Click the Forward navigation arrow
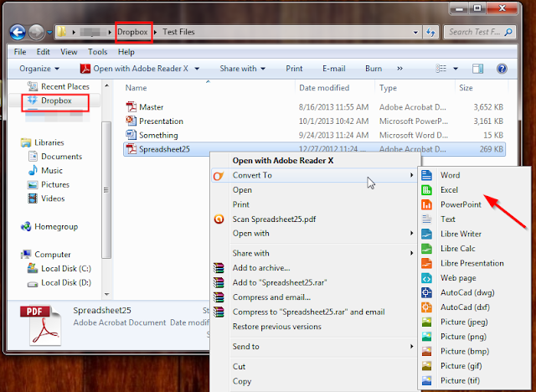This screenshot has width=536, height=392. click(36, 32)
